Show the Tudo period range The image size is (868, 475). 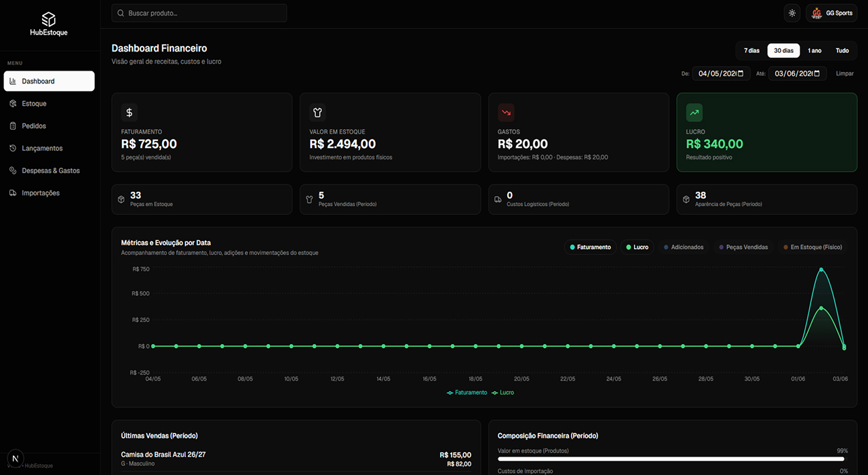click(x=842, y=51)
